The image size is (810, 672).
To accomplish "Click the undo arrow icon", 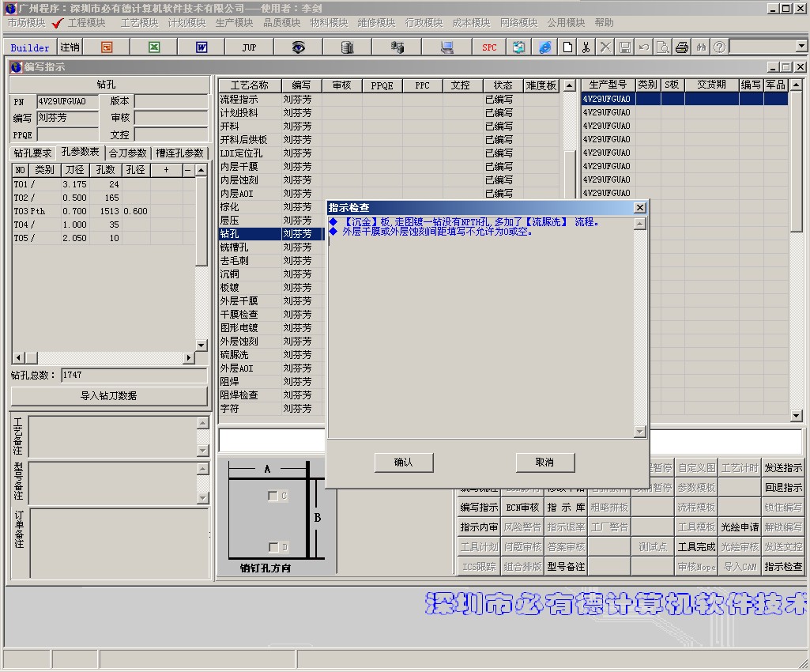I will click(x=644, y=47).
